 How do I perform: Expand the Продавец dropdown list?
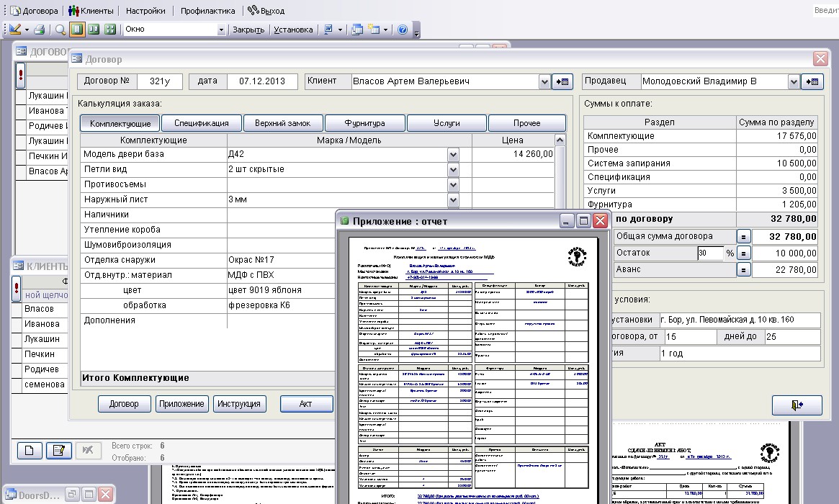coord(794,82)
